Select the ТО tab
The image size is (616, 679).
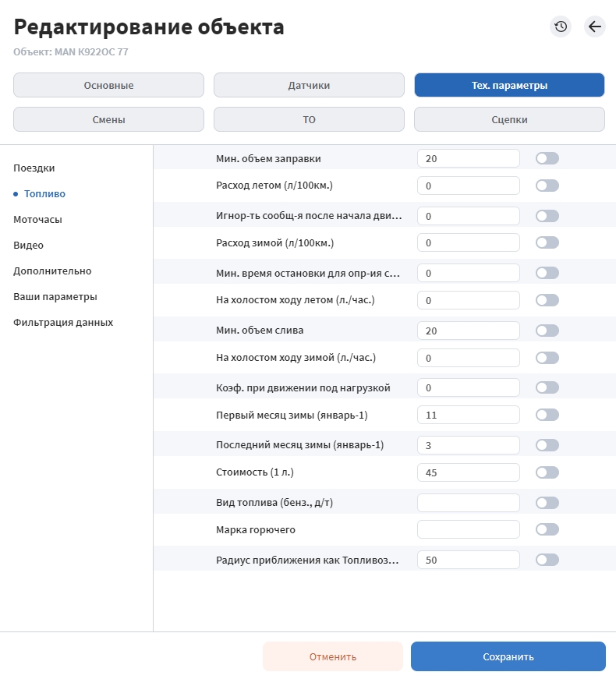[x=309, y=119]
